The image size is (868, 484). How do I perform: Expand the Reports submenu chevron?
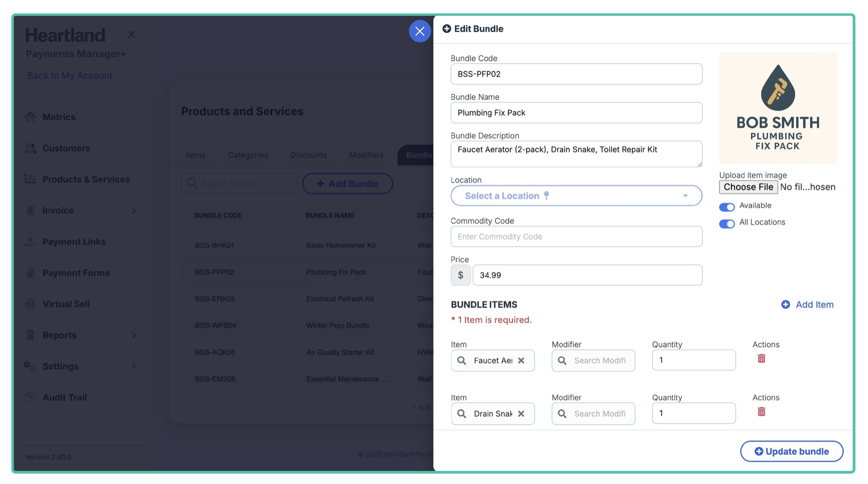(134, 336)
